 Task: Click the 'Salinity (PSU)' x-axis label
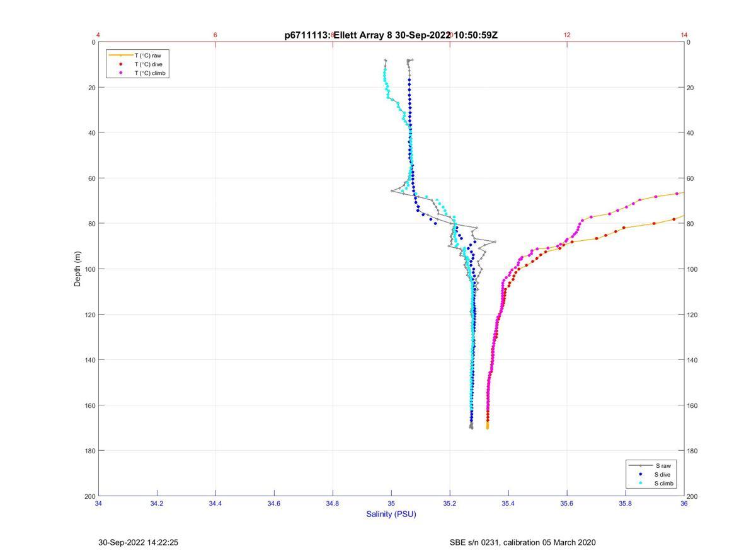coord(391,514)
